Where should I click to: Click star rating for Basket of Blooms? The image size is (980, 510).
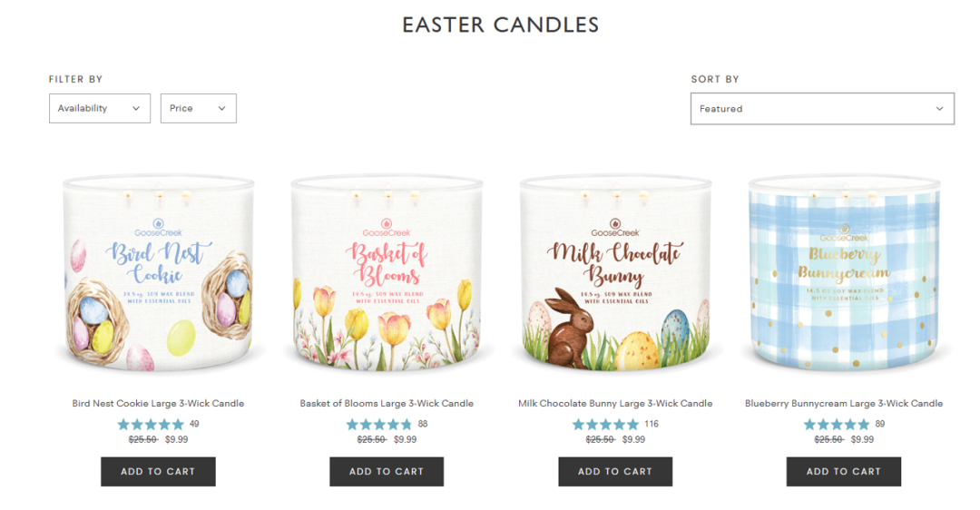379,425
